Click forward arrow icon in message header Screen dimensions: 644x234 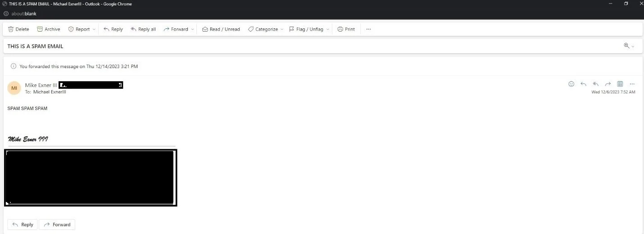608,84
